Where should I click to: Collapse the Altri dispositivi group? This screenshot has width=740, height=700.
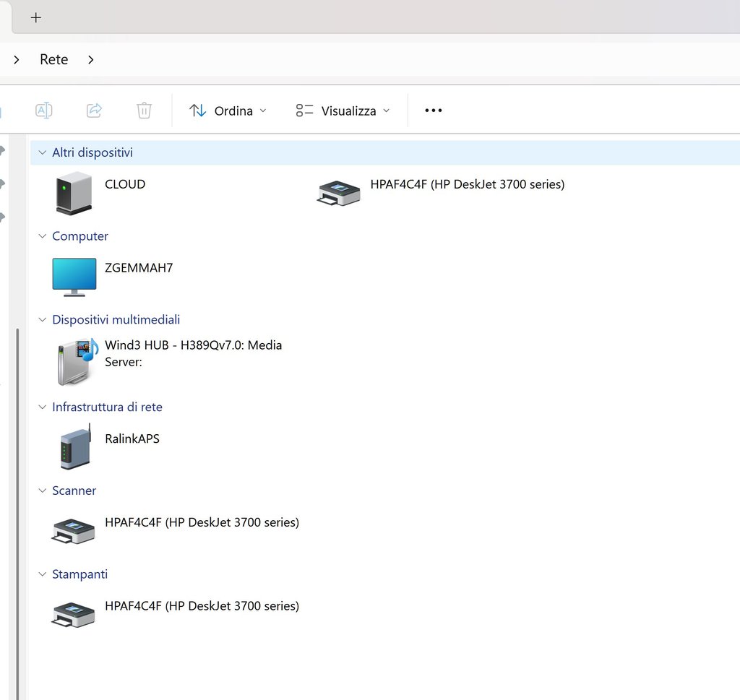[43, 153]
